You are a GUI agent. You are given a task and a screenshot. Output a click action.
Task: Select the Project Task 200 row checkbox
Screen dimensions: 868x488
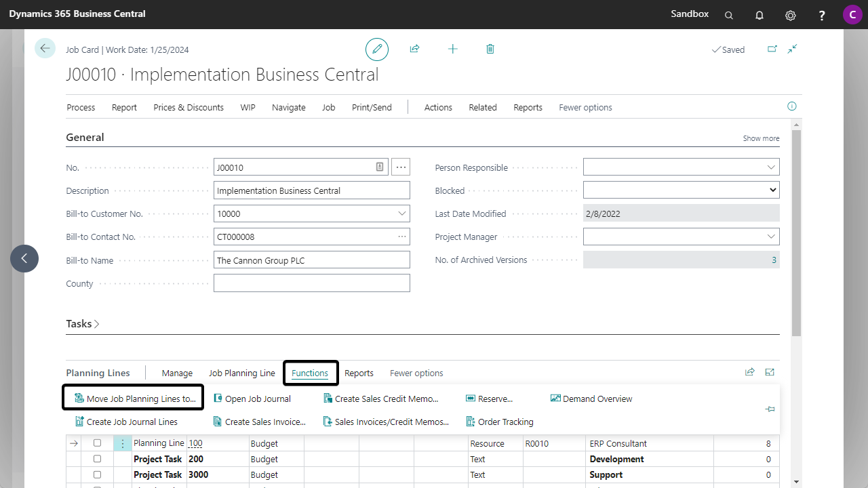(97, 459)
